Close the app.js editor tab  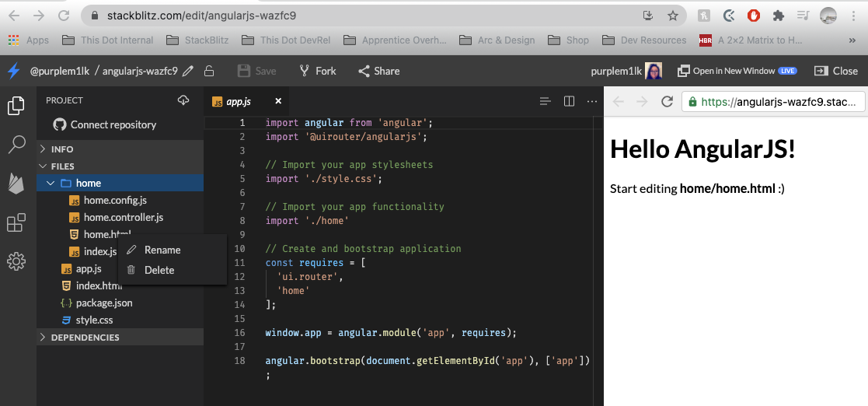(x=278, y=101)
